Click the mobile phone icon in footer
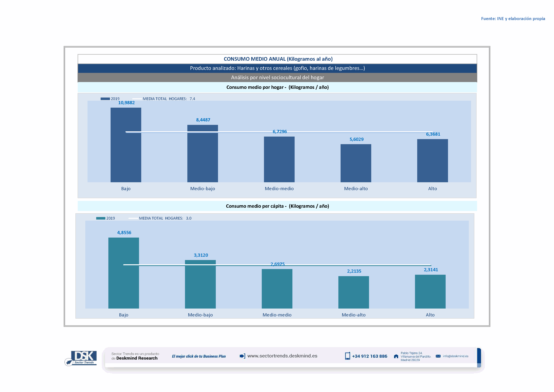 point(347,356)
